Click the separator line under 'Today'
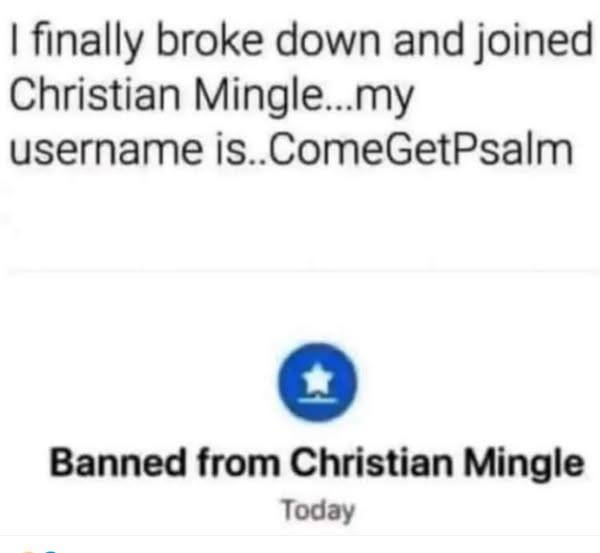The width and height of the screenshot is (600, 553). coord(300,536)
